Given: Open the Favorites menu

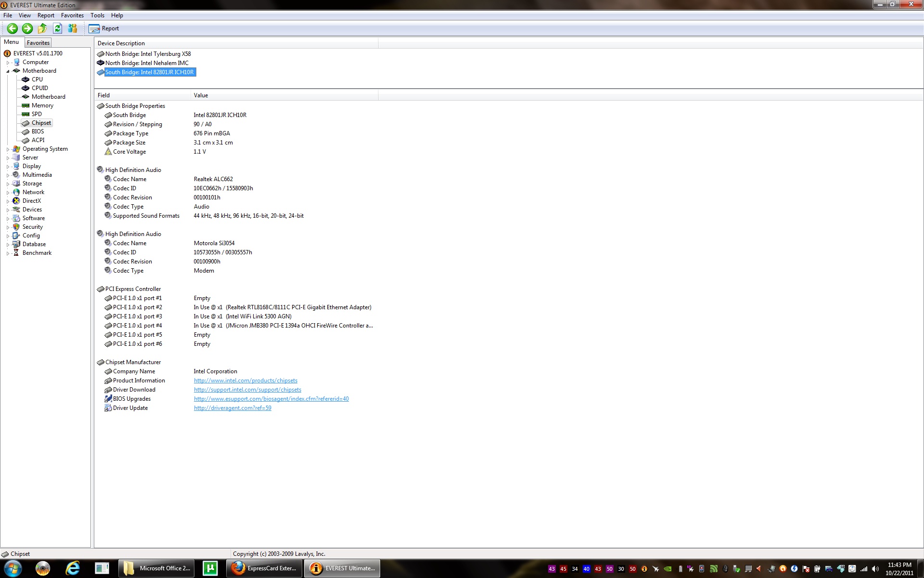Looking at the screenshot, I should tap(72, 15).
